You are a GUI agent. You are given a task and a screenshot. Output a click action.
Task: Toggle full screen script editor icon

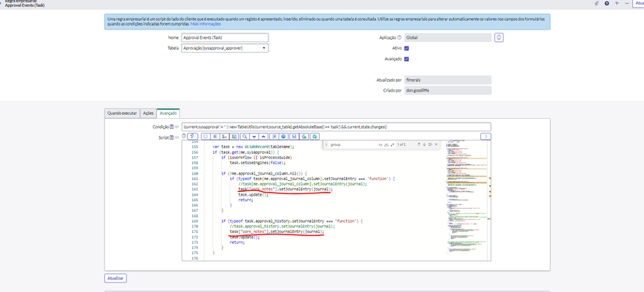point(274,136)
